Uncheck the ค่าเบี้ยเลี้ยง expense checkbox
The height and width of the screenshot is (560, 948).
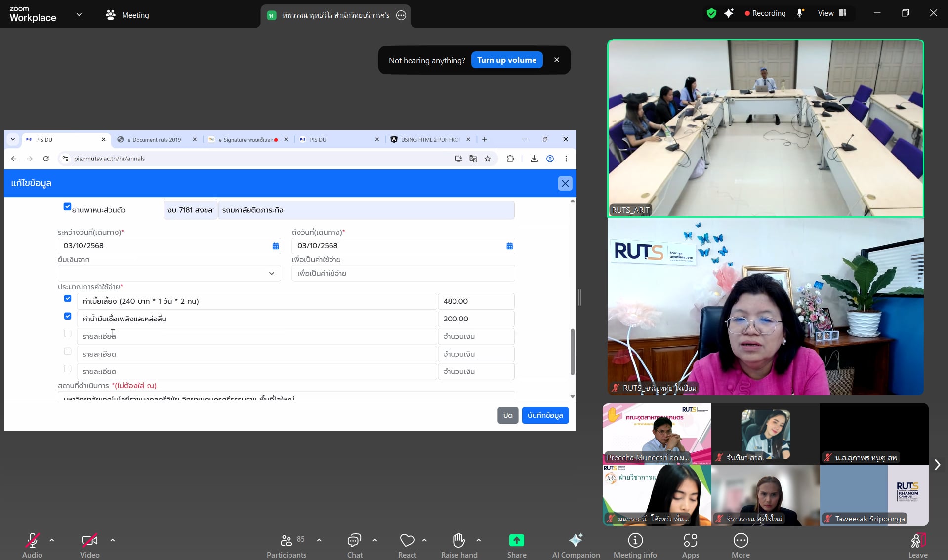(x=68, y=299)
